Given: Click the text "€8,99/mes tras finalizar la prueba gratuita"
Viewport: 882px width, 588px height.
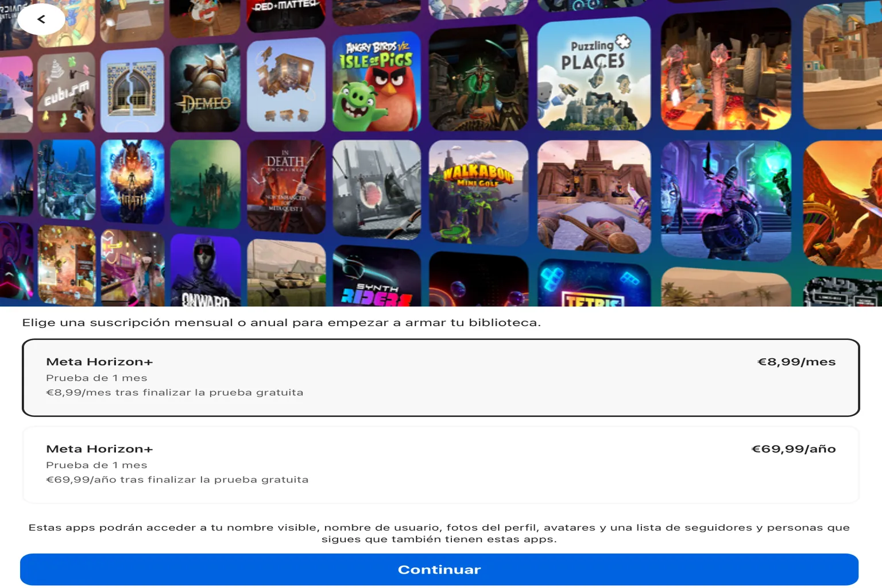Looking at the screenshot, I should tap(175, 393).
